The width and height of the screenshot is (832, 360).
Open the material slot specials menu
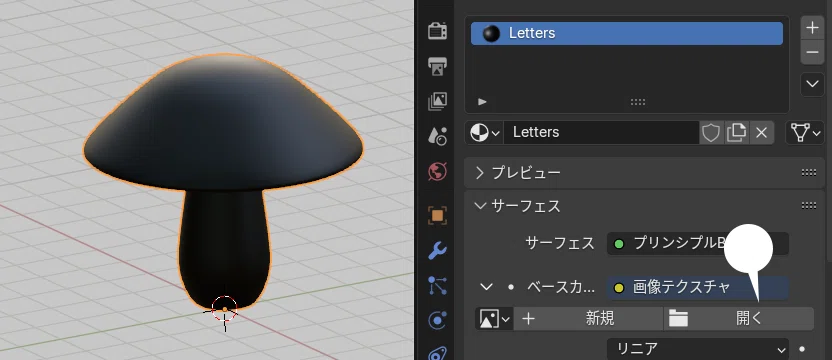pos(812,84)
